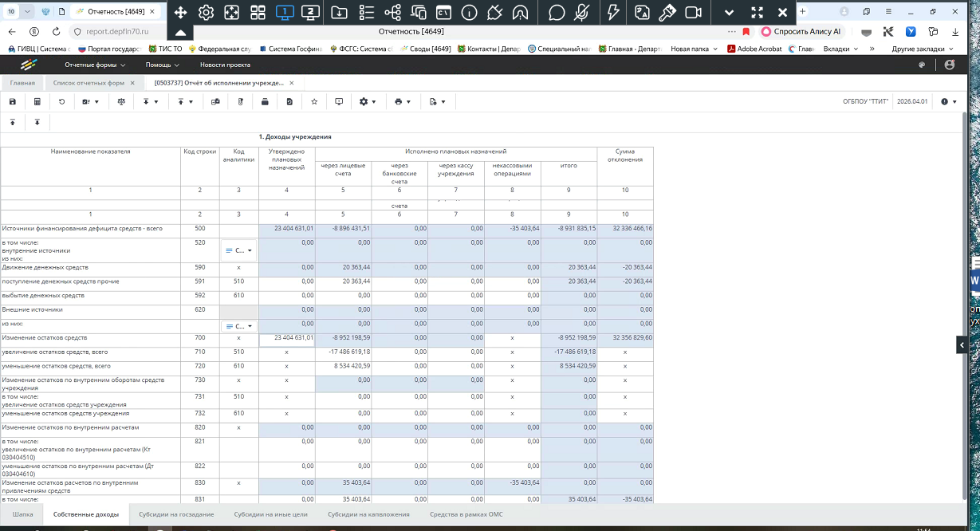Image resolution: width=980 pixels, height=531 pixels.
Task: Open the Своды [4649] bookmark
Action: click(425, 49)
